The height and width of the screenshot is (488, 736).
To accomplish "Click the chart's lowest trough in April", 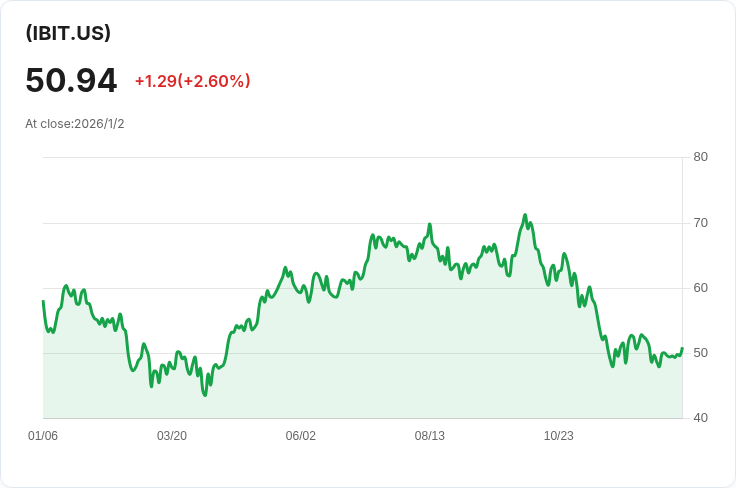I will [x=205, y=395].
